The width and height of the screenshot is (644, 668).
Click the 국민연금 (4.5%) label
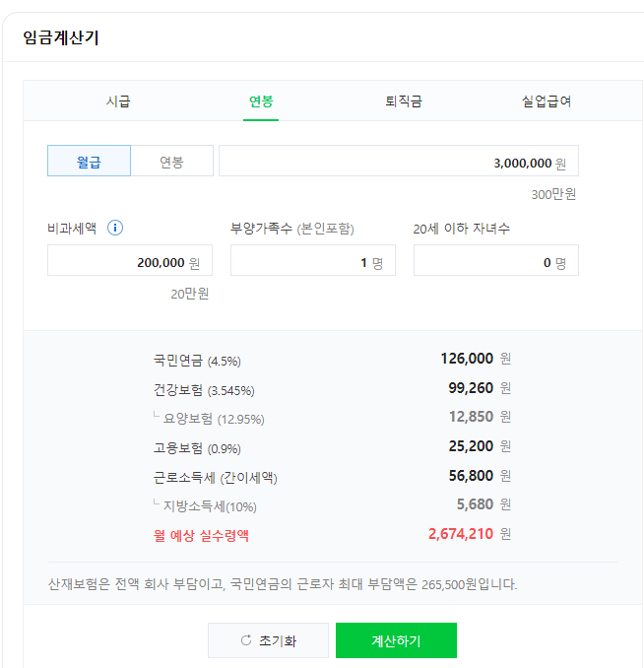click(197, 360)
